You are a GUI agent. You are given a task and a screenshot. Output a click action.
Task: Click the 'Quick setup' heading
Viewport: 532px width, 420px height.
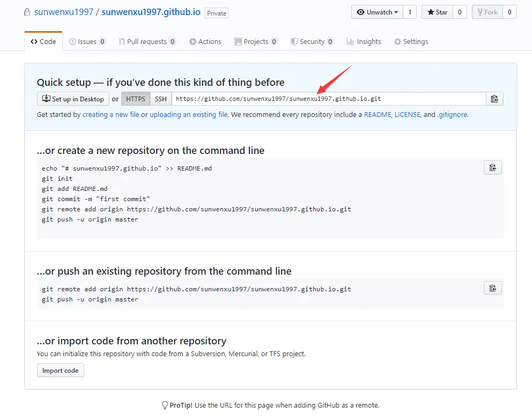coord(160,83)
